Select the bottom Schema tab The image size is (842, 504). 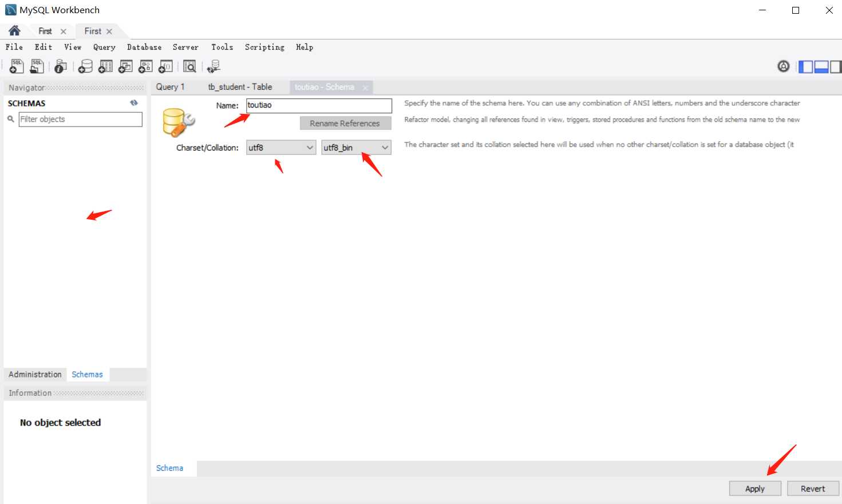tap(170, 468)
